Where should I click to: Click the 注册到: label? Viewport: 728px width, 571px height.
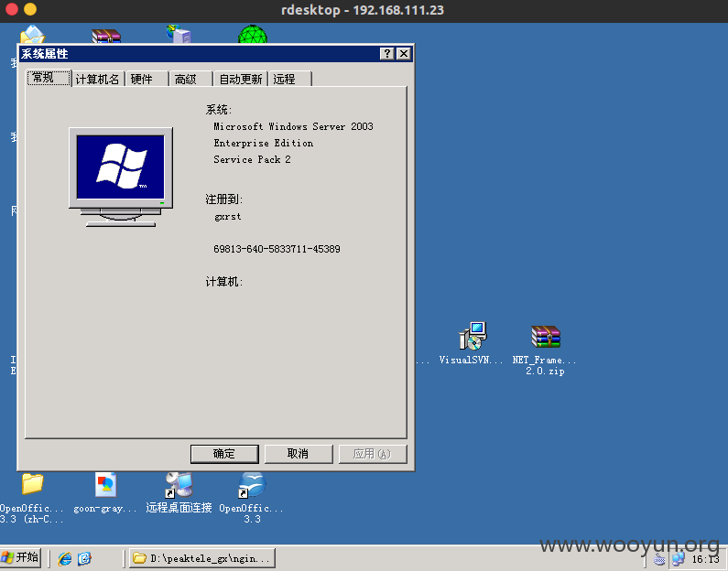(x=224, y=199)
